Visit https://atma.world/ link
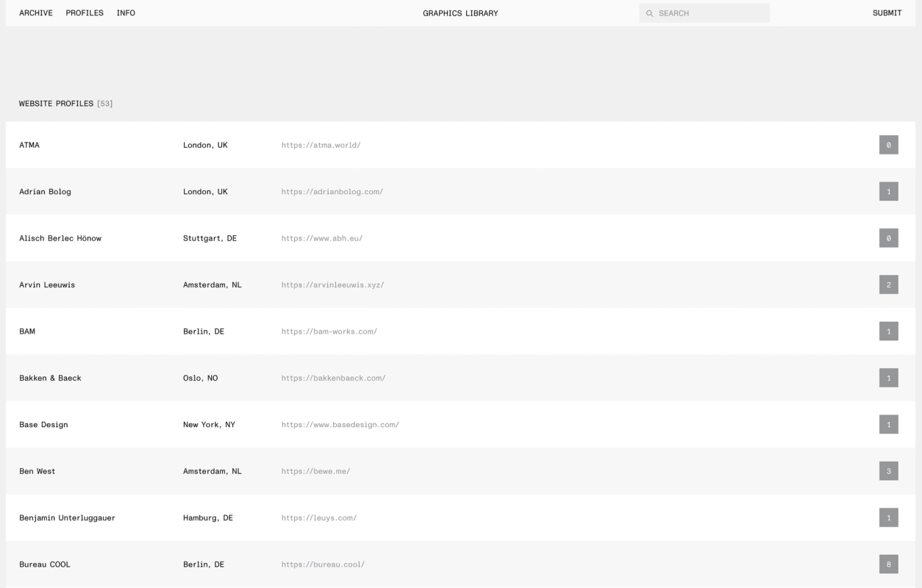Image resolution: width=922 pixels, height=588 pixels. click(x=321, y=145)
